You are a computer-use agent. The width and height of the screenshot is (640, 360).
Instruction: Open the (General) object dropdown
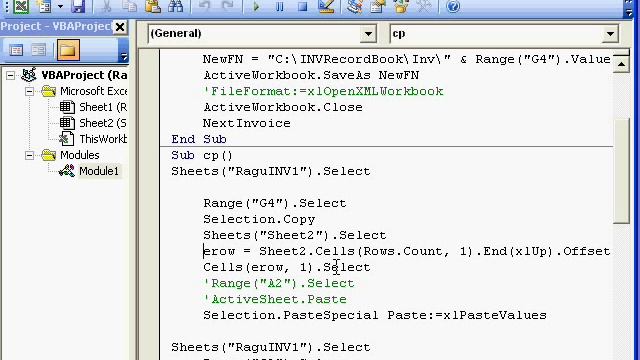coord(368,33)
